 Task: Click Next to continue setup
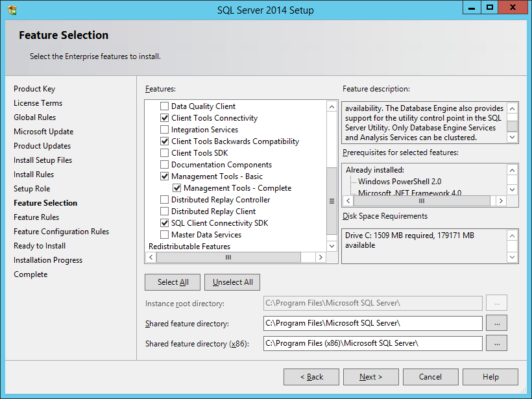click(370, 377)
